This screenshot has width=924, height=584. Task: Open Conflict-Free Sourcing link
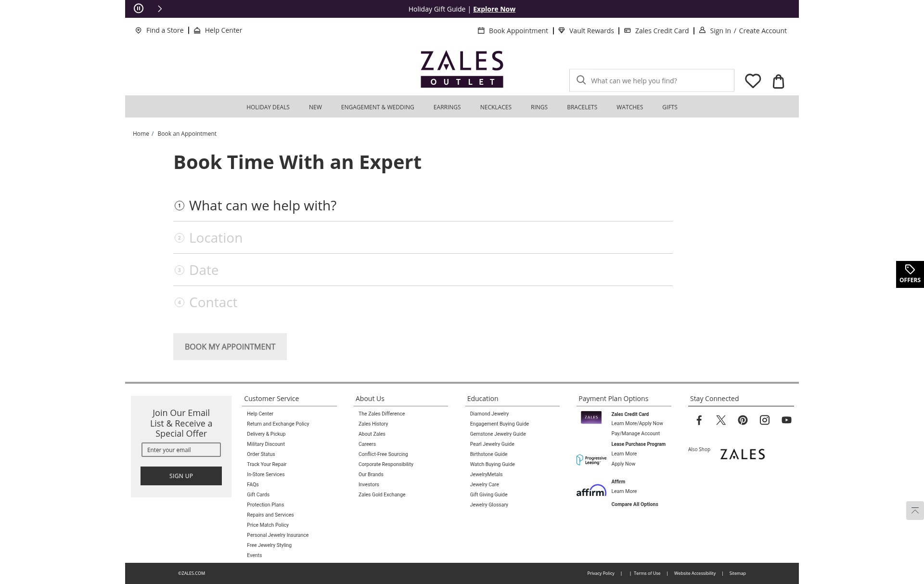[383, 454]
